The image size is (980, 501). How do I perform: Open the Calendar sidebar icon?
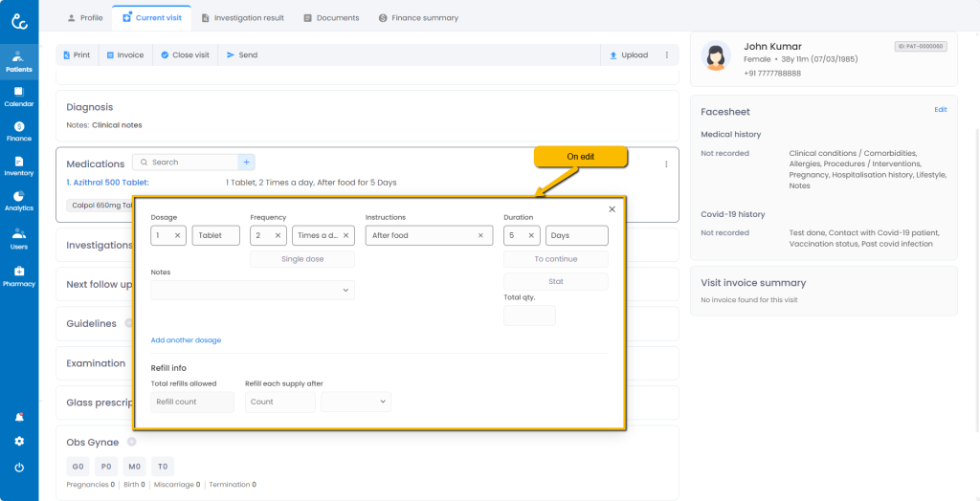point(19,96)
